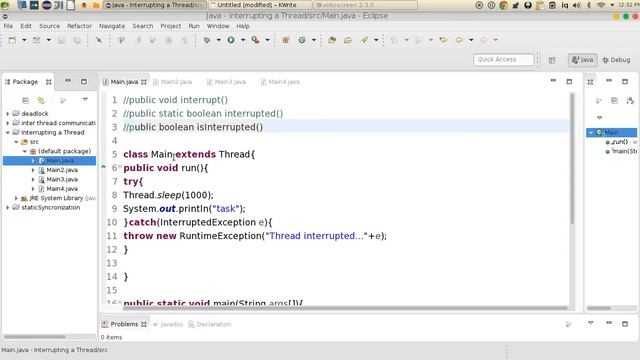Click the Back navigation arrow icon

(x=459, y=40)
